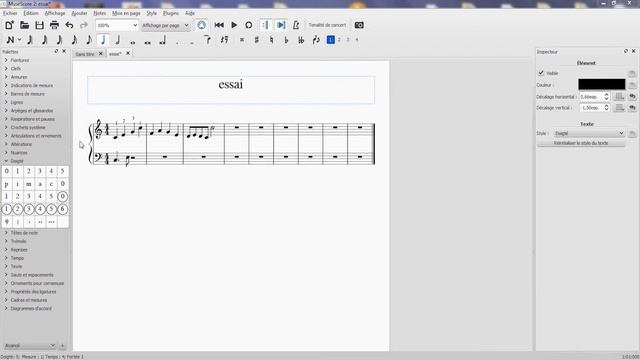Select voice 1 button

tap(331, 40)
